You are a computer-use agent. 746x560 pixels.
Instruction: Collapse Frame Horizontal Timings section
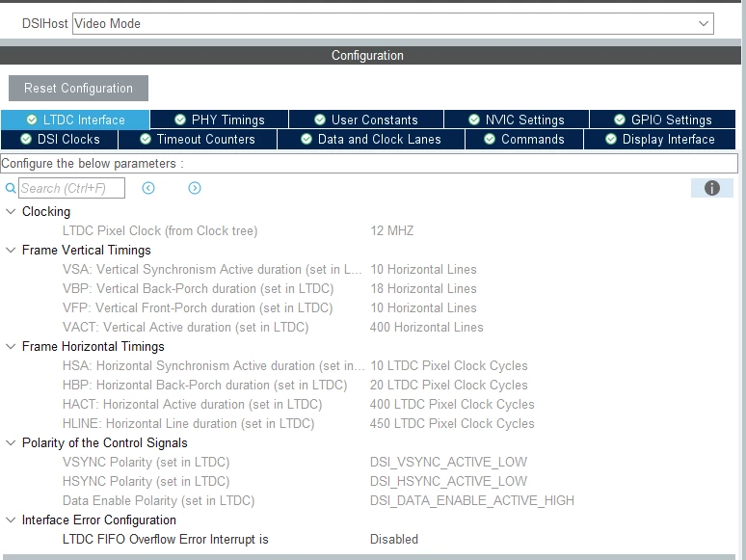[x=11, y=346]
